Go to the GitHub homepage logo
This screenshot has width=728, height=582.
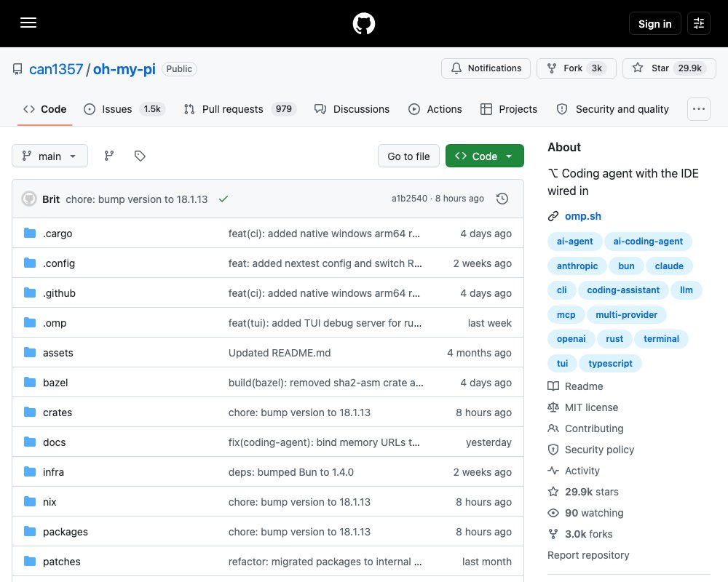coord(363,23)
